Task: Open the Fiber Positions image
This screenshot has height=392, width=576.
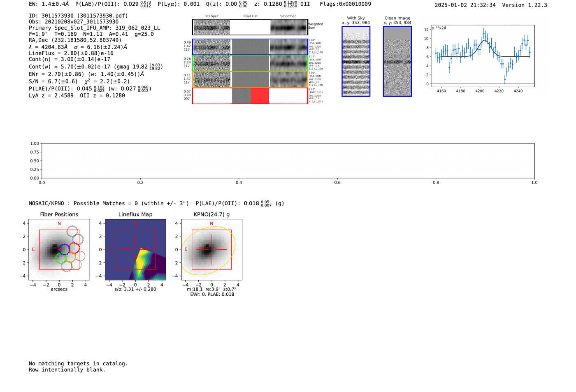Action: click(59, 250)
